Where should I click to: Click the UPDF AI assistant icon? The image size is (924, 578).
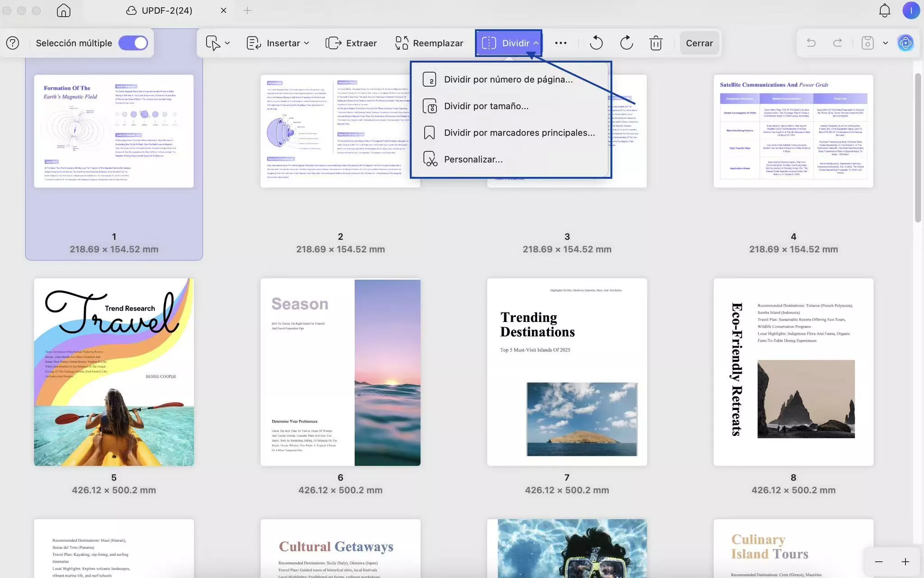point(905,43)
